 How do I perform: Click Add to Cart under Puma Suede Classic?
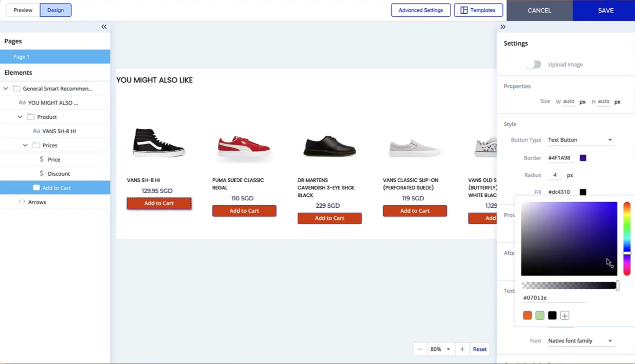pyautogui.click(x=244, y=211)
